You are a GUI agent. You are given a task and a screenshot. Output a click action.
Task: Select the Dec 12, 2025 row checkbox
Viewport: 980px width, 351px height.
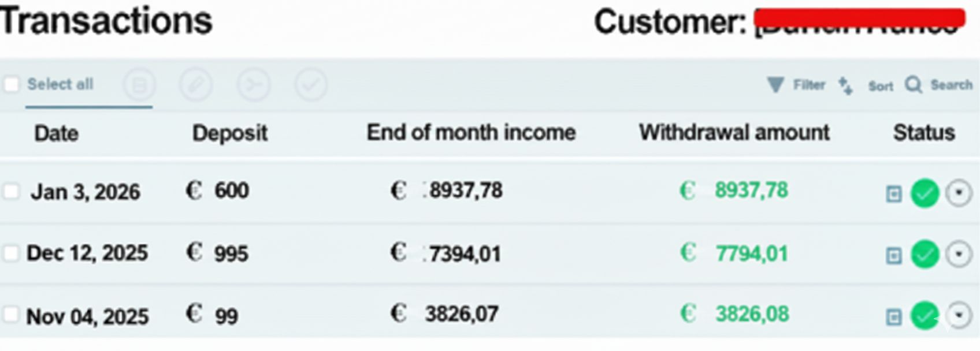pyautogui.click(x=11, y=253)
